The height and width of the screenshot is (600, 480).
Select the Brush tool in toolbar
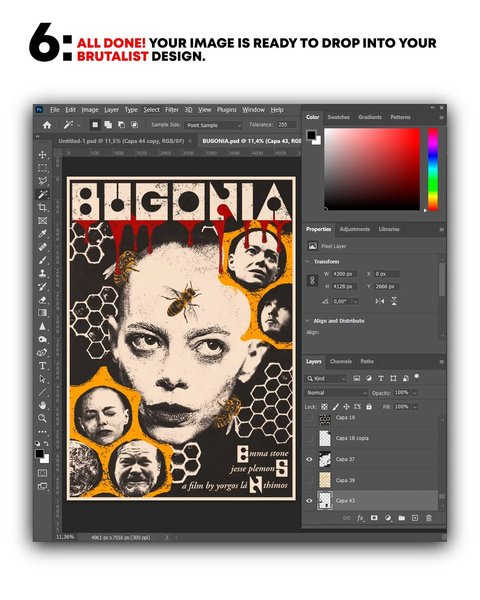(x=42, y=260)
